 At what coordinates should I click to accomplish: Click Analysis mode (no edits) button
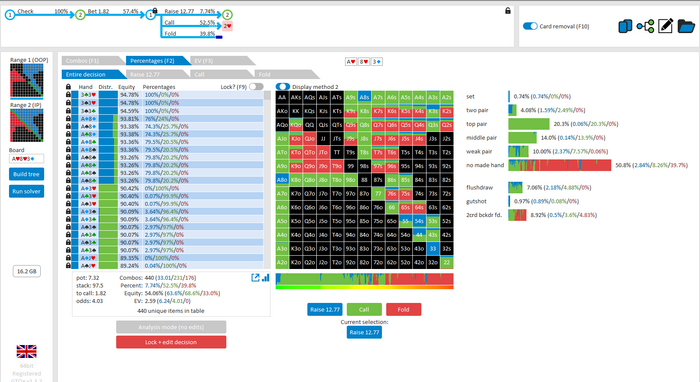(x=171, y=327)
